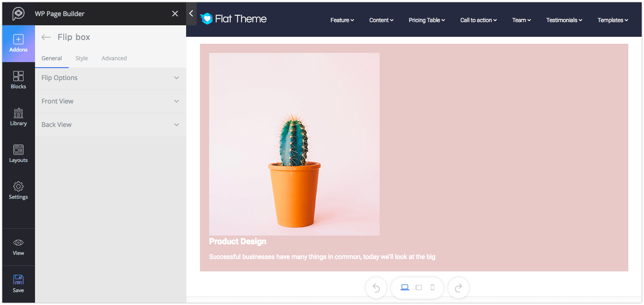644x305 pixels.
Task: Switch to tablet preview mode
Action: pos(419,288)
